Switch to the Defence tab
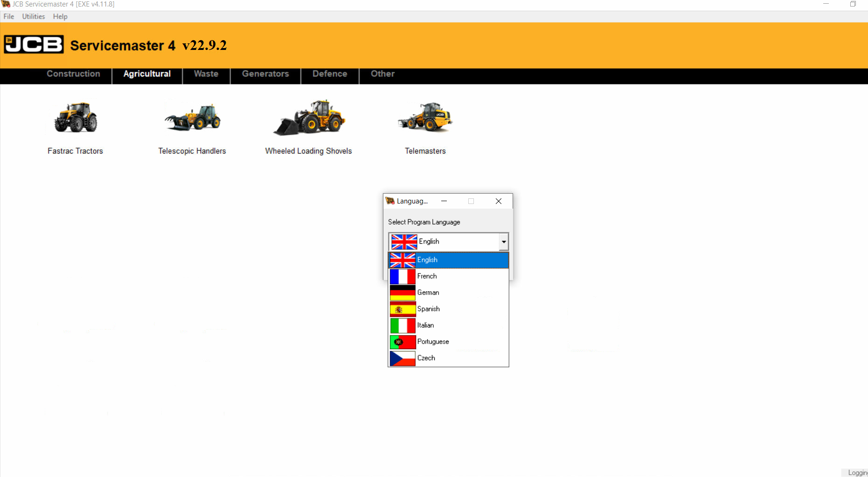Viewport: 868px width, 477px height. click(x=330, y=74)
